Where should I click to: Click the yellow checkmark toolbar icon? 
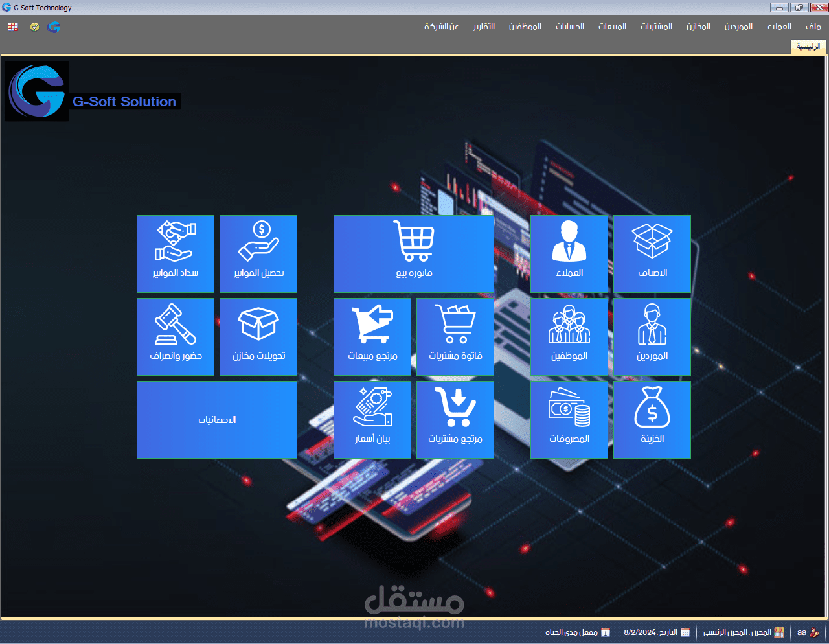point(34,27)
